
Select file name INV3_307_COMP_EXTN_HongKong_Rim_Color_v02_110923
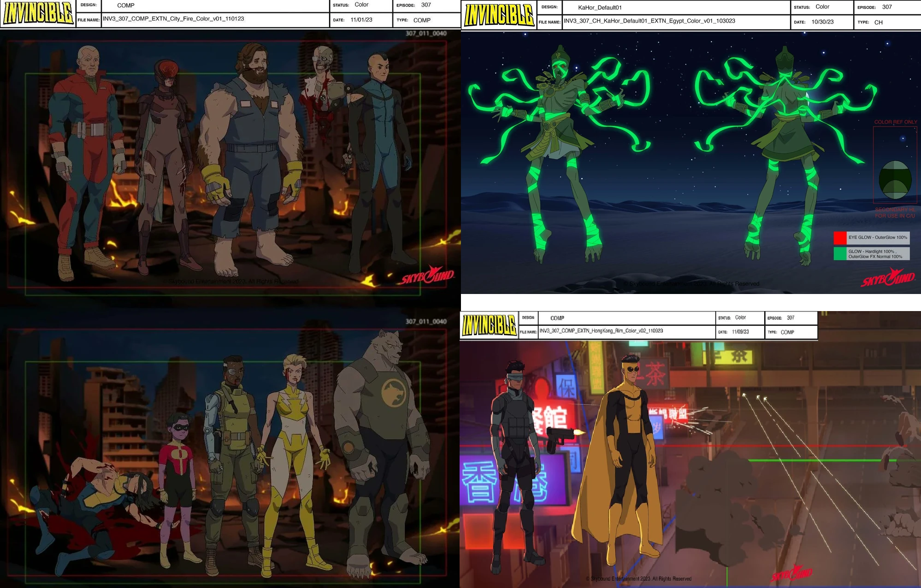(601, 331)
